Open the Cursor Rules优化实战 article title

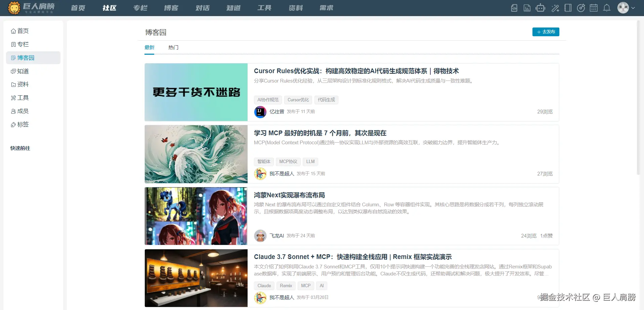356,71
